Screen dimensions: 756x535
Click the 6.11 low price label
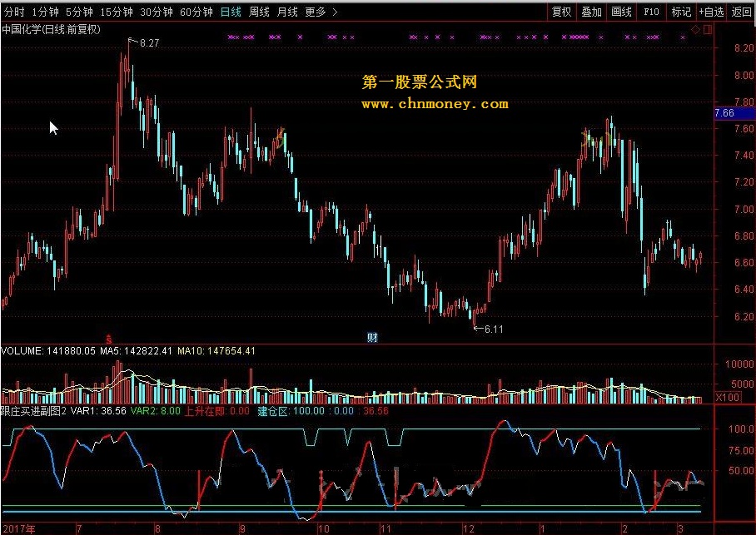(x=494, y=329)
